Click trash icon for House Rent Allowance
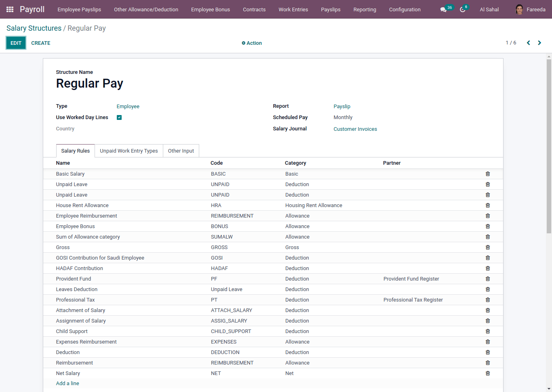 [x=488, y=205]
